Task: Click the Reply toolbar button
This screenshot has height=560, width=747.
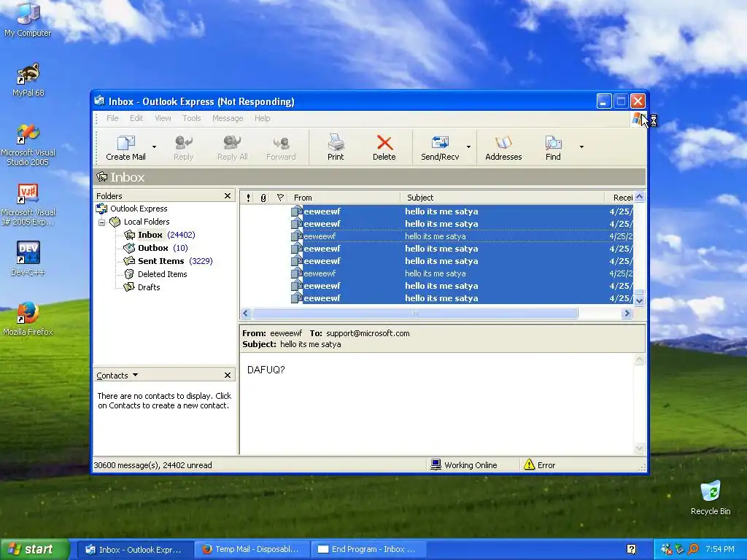Action: (183, 147)
